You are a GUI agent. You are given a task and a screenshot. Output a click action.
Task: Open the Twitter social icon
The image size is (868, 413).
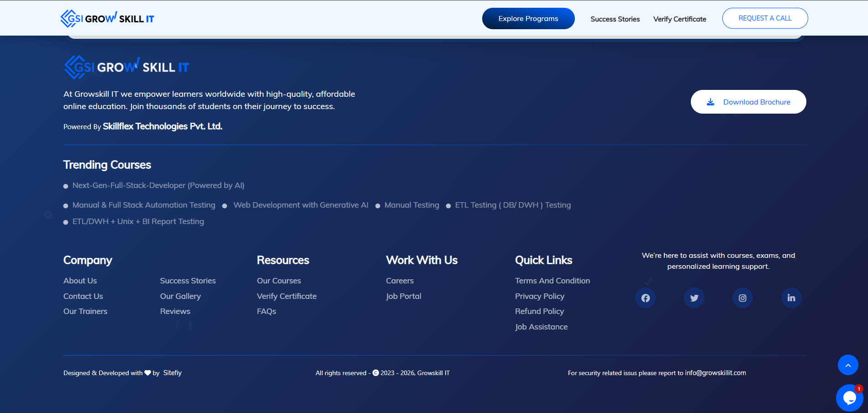click(694, 298)
